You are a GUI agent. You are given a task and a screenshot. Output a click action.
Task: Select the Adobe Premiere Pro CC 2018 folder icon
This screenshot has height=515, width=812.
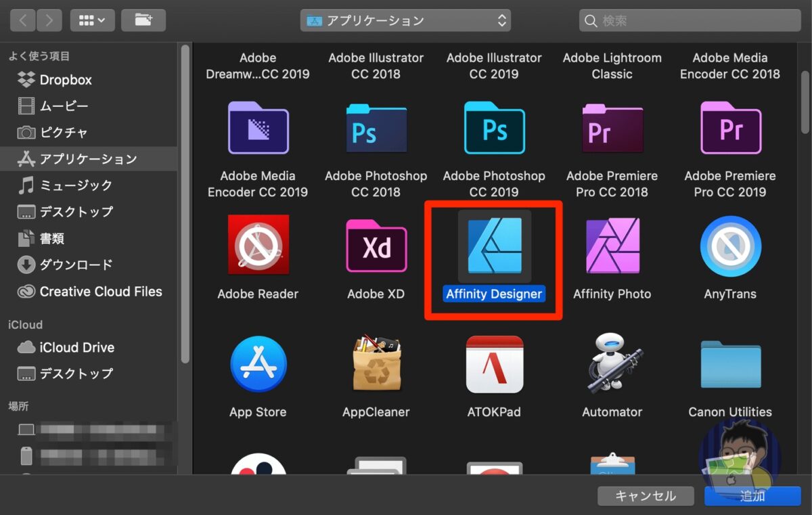[x=612, y=128]
